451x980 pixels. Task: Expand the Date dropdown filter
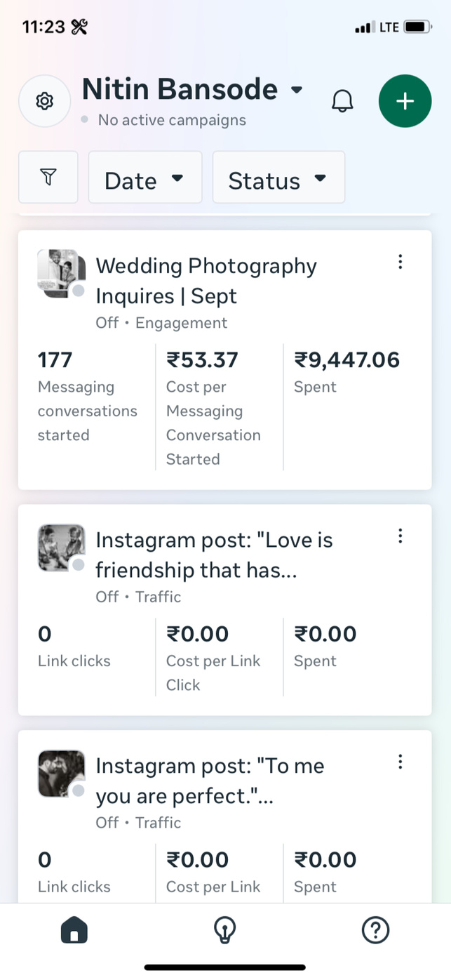(144, 178)
